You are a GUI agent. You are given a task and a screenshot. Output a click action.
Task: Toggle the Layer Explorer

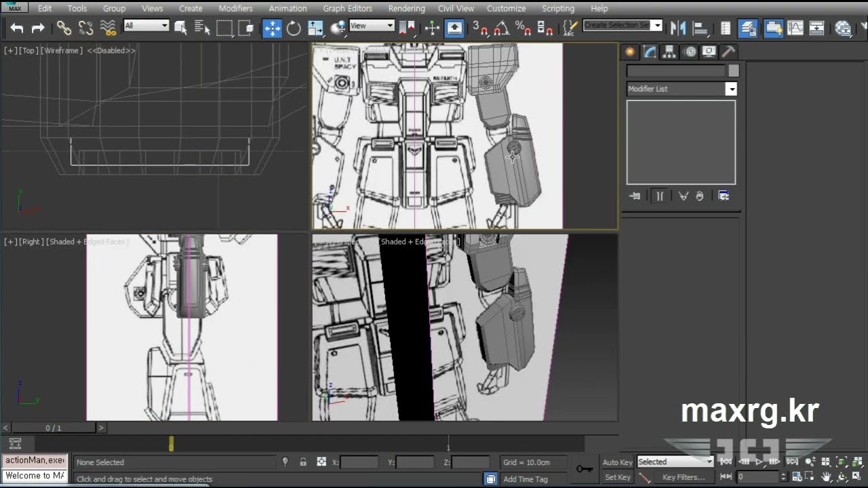[x=748, y=28]
